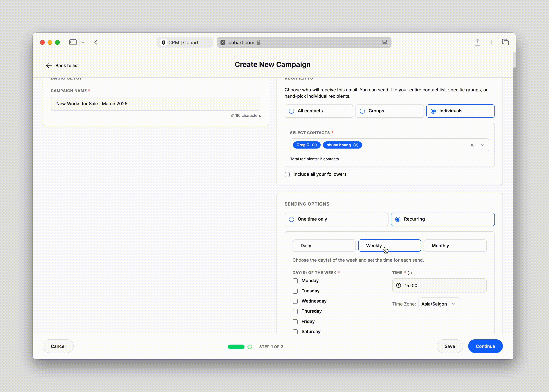Click the STEP 1 OF 2 label
549x392 pixels.
[271, 347]
